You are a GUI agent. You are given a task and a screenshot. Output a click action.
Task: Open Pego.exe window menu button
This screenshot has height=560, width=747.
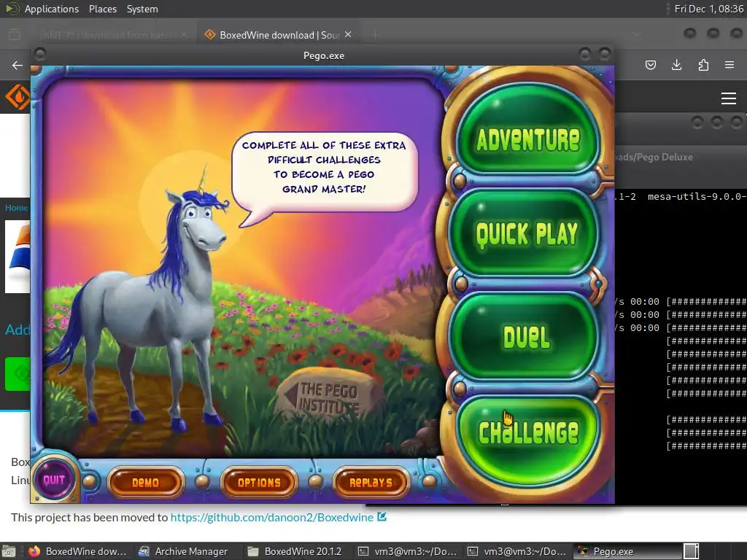tap(40, 54)
